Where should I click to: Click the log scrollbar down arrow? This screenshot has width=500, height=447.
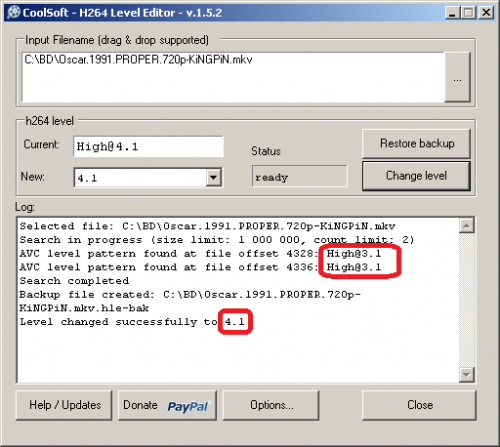point(466,375)
